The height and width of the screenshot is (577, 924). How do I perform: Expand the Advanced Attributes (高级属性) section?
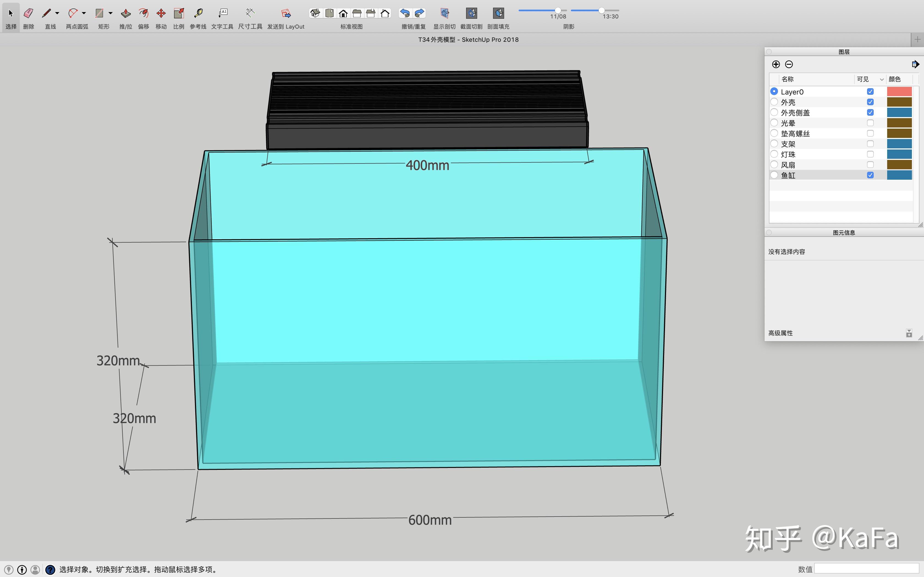click(x=909, y=333)
